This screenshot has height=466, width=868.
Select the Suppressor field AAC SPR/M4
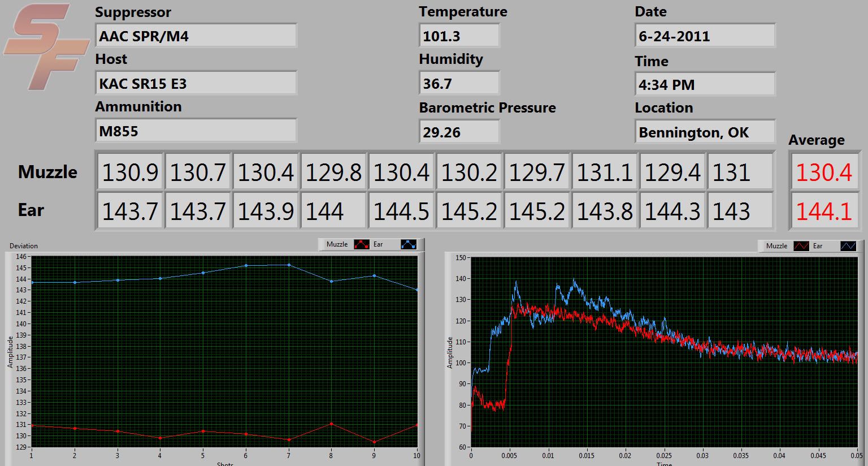coord(196,36)
